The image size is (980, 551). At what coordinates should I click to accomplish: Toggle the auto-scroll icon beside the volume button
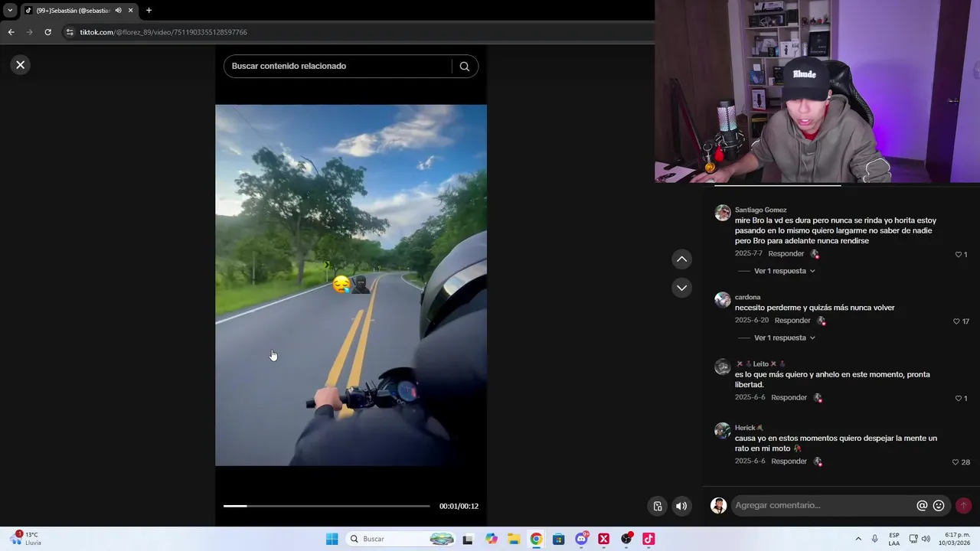[658, 506]
